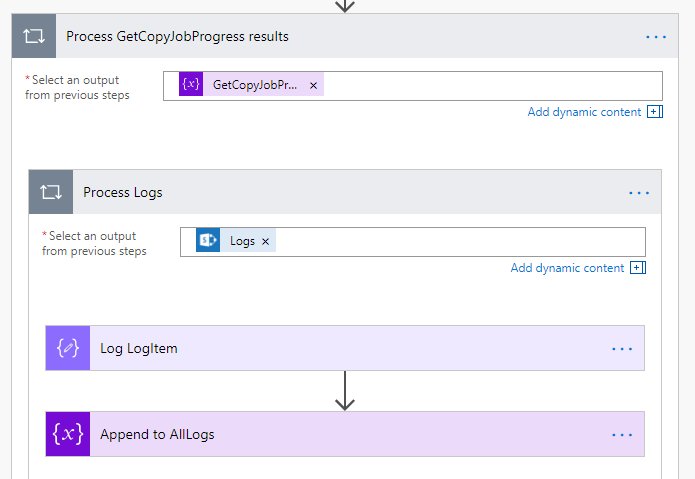The height and width of the screenshot is (479, 695).
Task: Open ellipsis menu for Append to AllLogs
Action: 622,434
